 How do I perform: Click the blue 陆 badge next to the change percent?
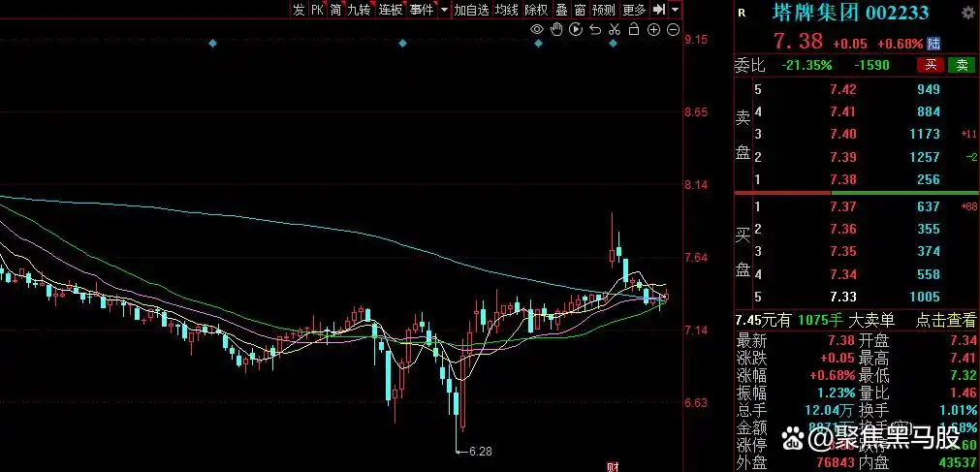coord(933,44)
